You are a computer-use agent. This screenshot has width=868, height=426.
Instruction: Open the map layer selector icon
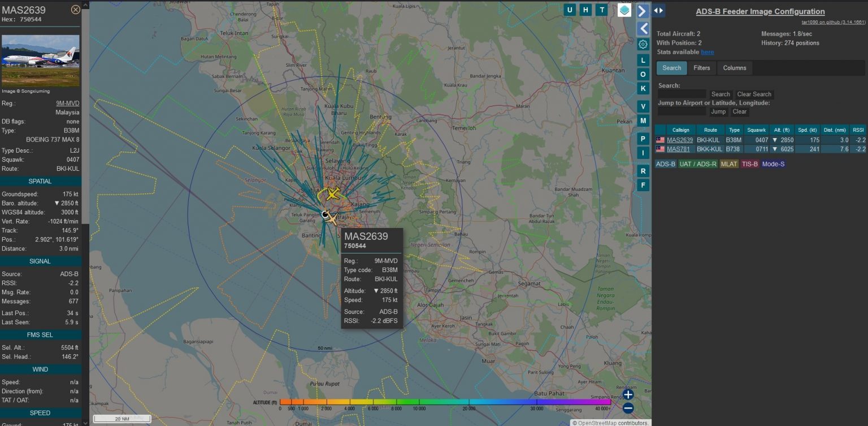click(x=624, y=10)
